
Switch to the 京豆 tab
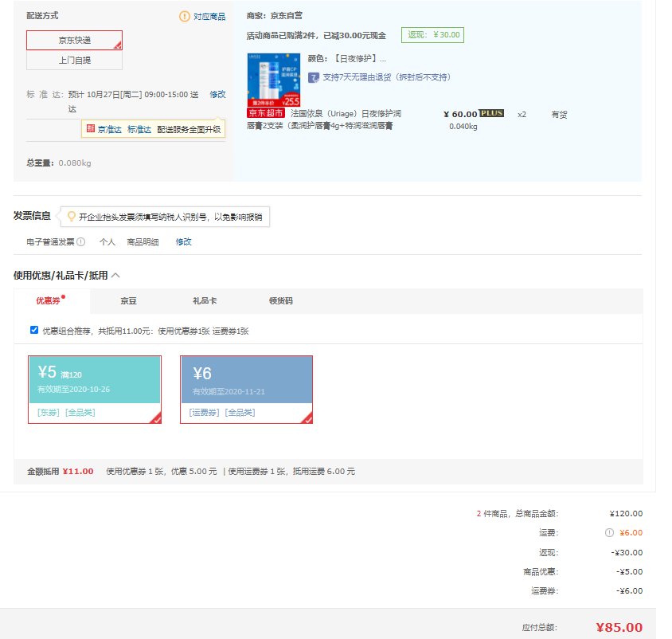(128, 301)
